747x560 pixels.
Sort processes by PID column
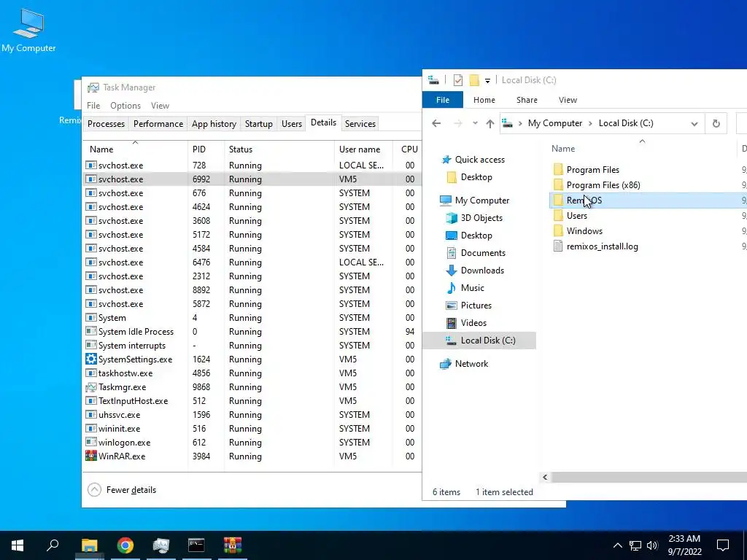click(x=206, y=149)
